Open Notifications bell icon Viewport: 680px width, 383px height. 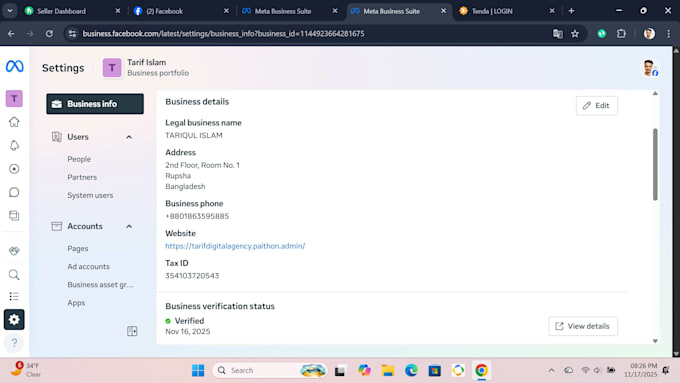[14, 145]
